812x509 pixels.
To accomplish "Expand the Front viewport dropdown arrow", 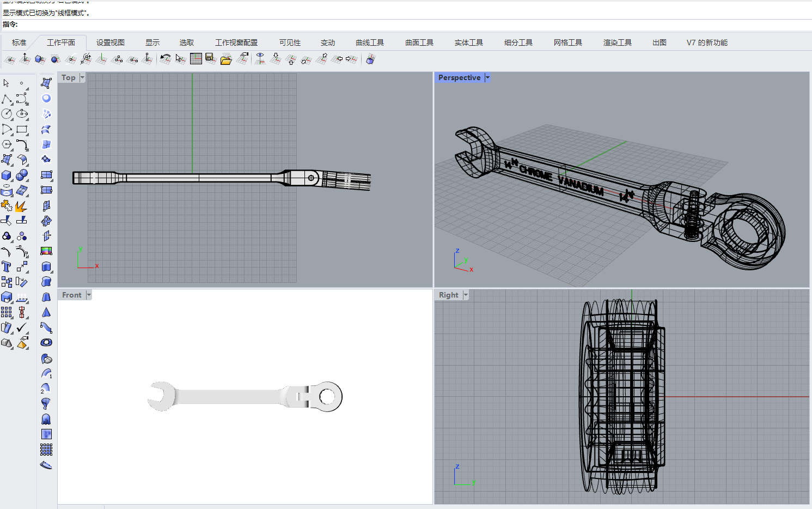I will 89,295.
